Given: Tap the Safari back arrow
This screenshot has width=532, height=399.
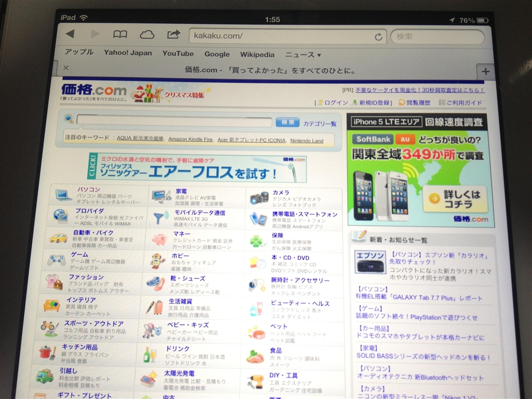Looking at the screenshot, I should coord(70,34).
